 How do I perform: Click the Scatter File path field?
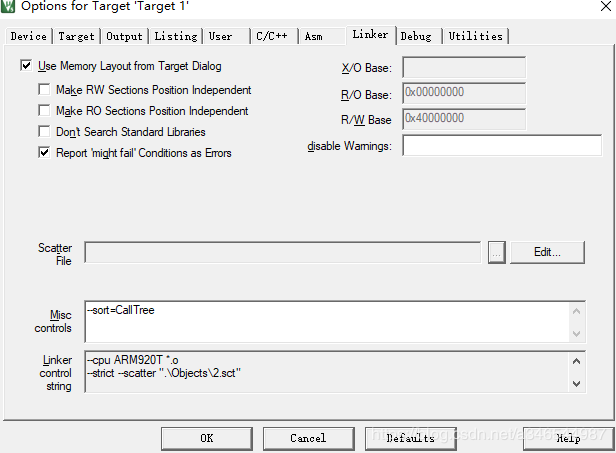pos(282,252)
